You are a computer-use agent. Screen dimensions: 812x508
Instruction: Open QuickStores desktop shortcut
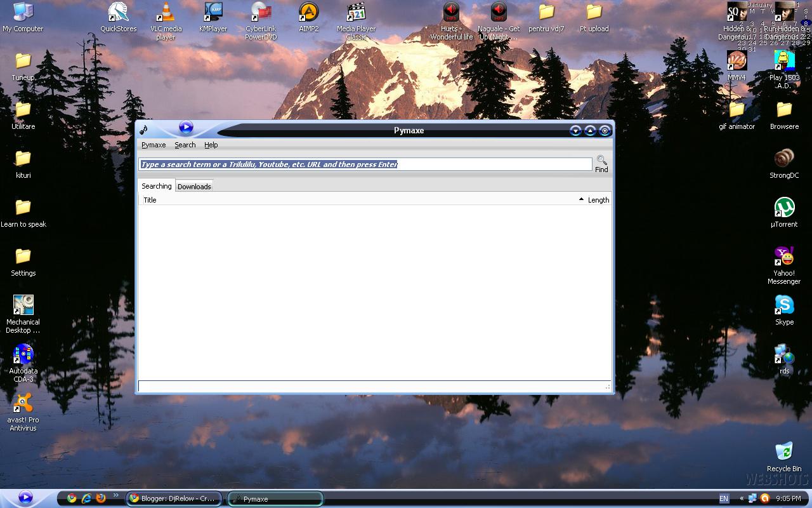118,17
